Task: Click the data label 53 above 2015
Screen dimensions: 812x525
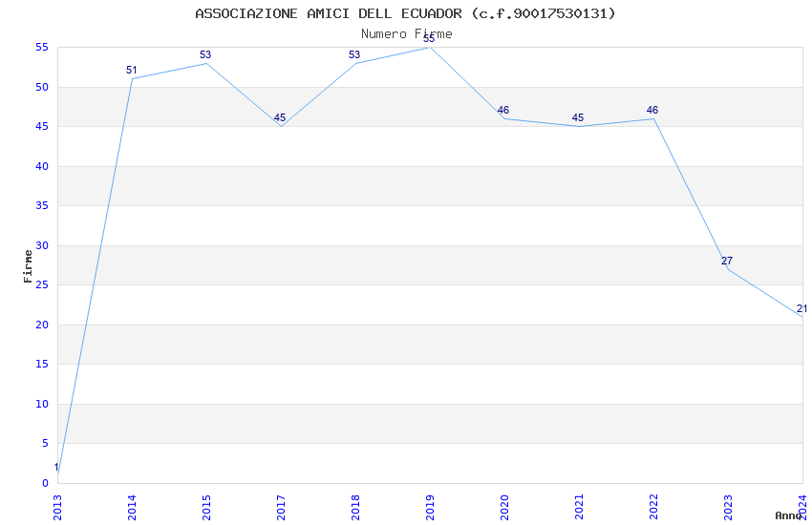Action: [205, 54]
